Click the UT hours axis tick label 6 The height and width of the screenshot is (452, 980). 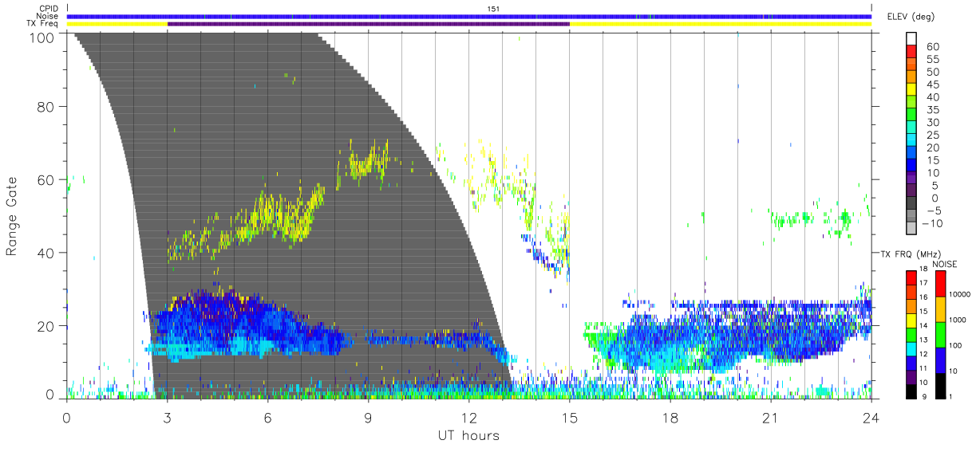click(267, 417)
